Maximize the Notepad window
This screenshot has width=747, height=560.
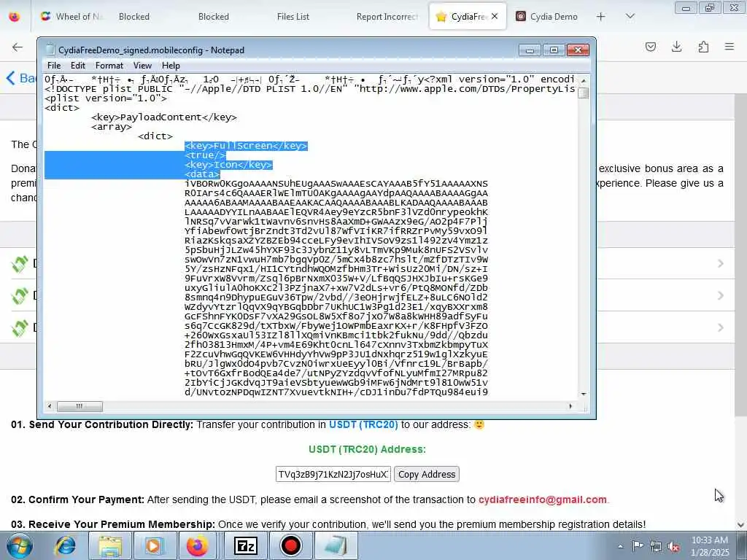point(554,50)
